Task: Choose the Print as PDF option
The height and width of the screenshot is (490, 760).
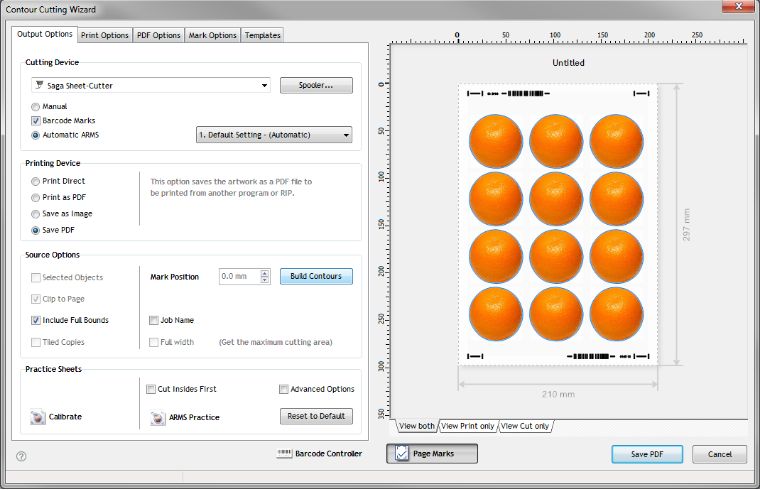Action: tap(37, 198)
